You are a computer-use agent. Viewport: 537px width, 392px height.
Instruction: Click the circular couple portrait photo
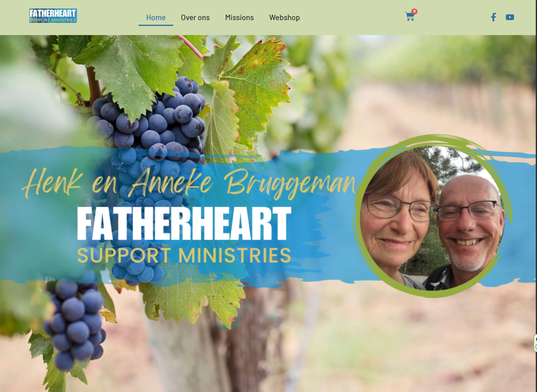click(432, 218)
